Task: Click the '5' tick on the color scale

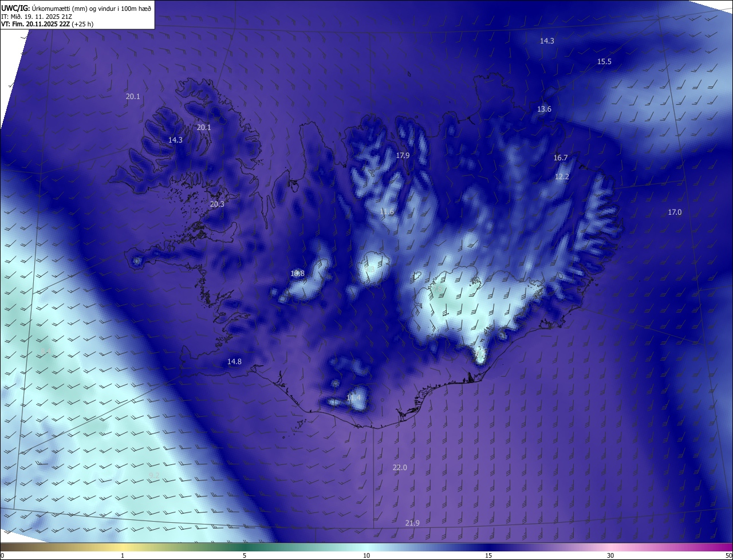Action: [245, 555]
